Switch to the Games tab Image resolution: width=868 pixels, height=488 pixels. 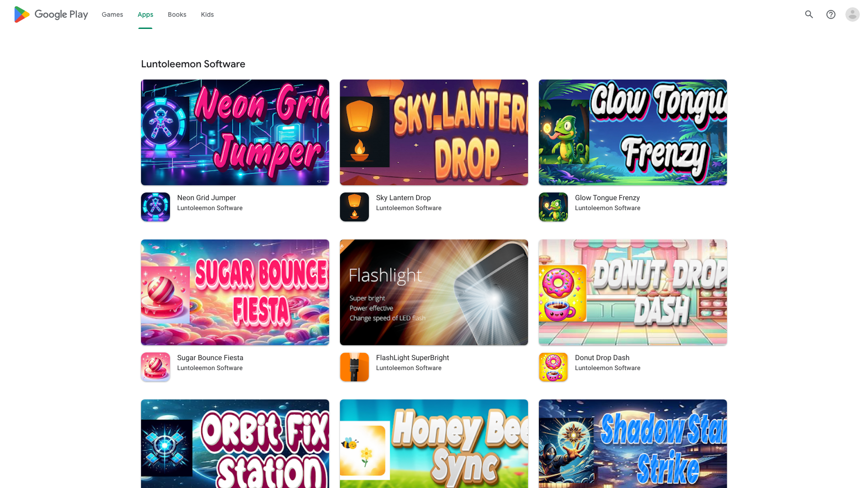(x=113, y=14)
